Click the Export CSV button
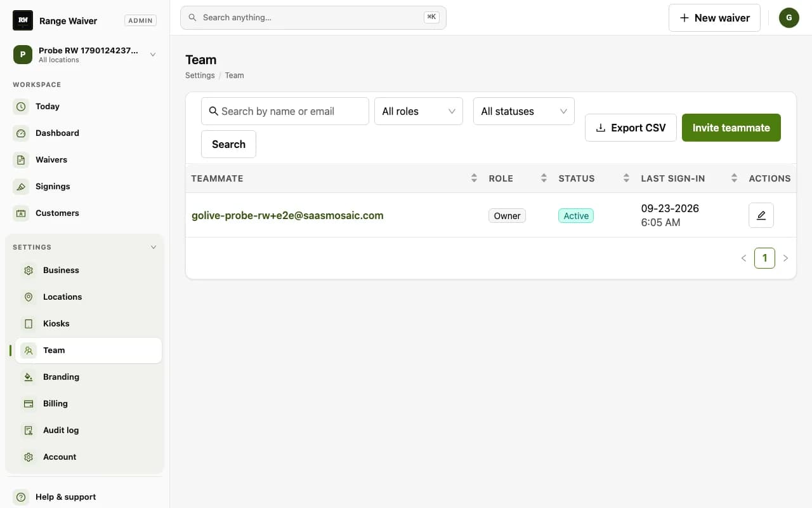The height and width of the screenshot is (508, 812). [631, 128]
